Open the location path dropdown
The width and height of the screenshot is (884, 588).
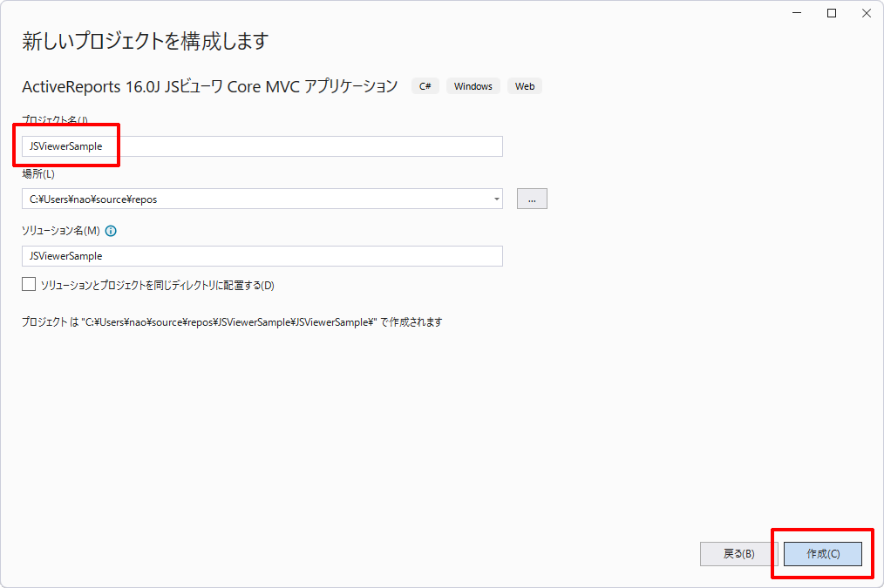[x=496, y=199]
